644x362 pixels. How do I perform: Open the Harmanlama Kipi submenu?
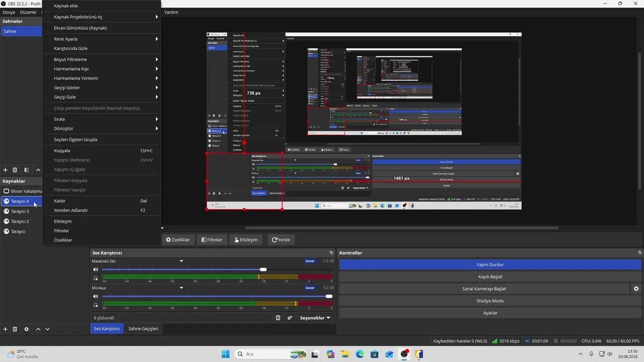point(102,69)
